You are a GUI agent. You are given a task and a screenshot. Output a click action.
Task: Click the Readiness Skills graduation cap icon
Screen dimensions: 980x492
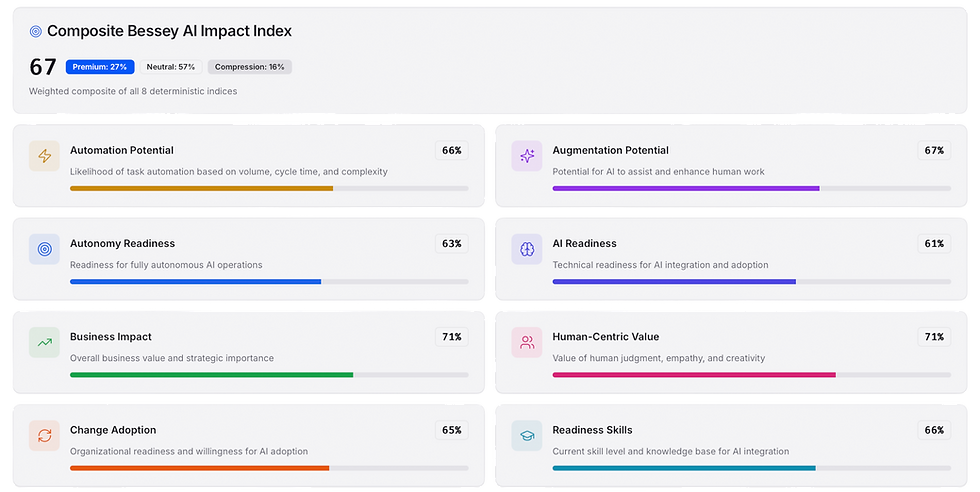(527, 436)
